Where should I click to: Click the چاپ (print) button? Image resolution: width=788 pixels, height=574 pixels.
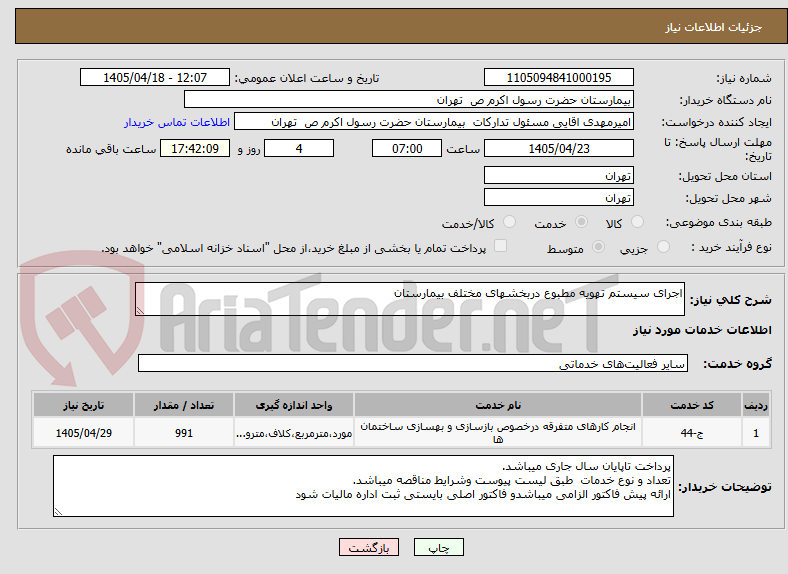tap(438, 548)
